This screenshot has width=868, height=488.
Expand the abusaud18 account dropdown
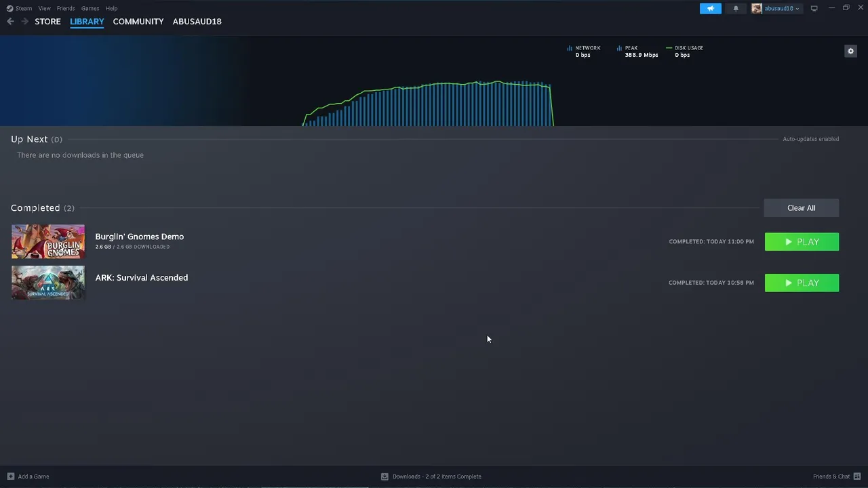pyautogui.click(x=783, y=8)
